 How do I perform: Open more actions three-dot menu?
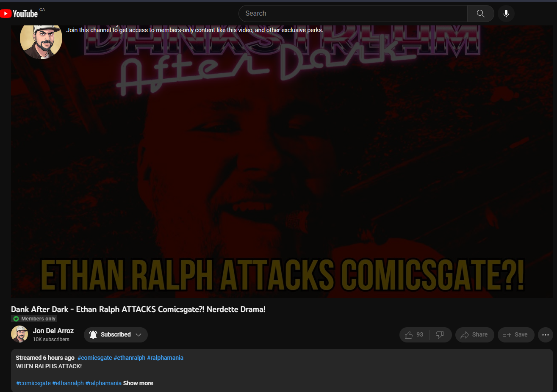(546, 335)
